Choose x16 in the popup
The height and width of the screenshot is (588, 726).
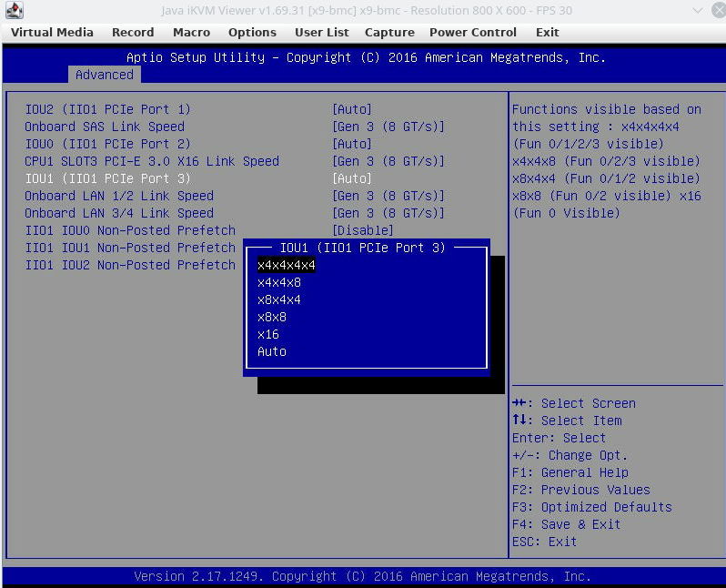268,335
